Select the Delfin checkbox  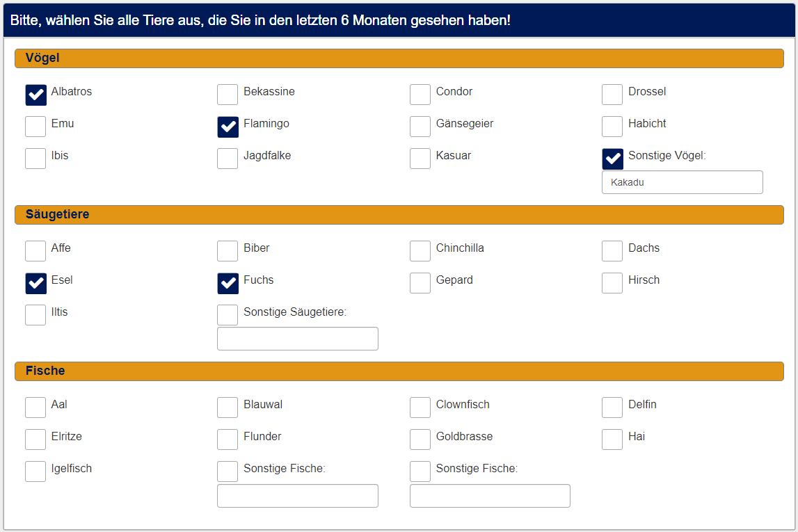(x=612, y=408)
